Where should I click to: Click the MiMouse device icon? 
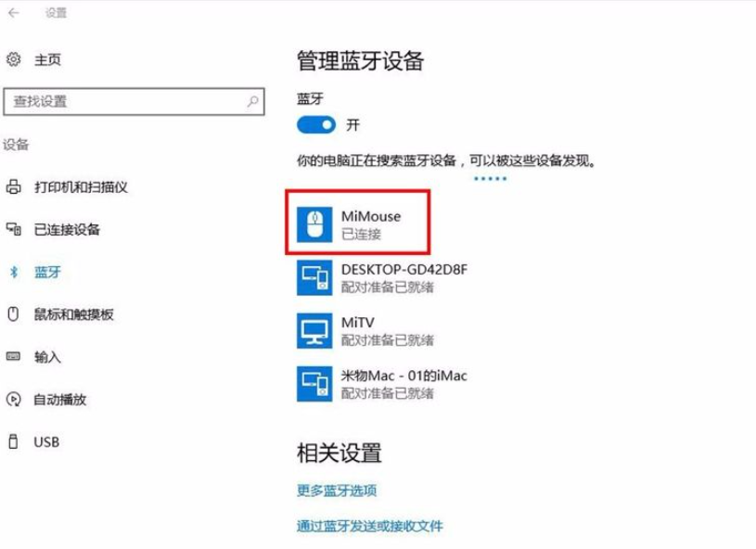(x=314, y=224)
